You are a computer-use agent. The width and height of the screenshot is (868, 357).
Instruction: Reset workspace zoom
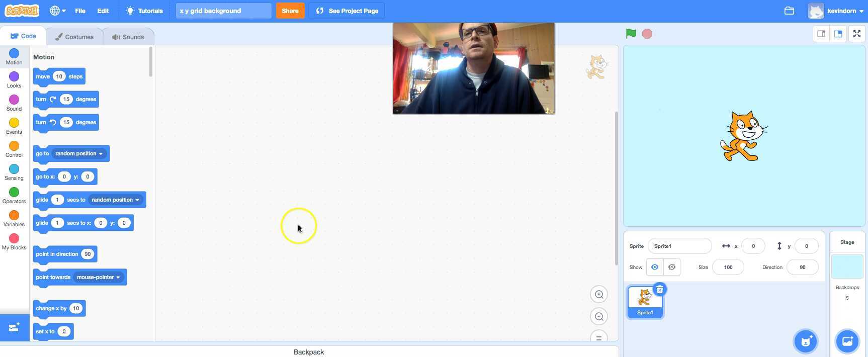pos(599,337)
